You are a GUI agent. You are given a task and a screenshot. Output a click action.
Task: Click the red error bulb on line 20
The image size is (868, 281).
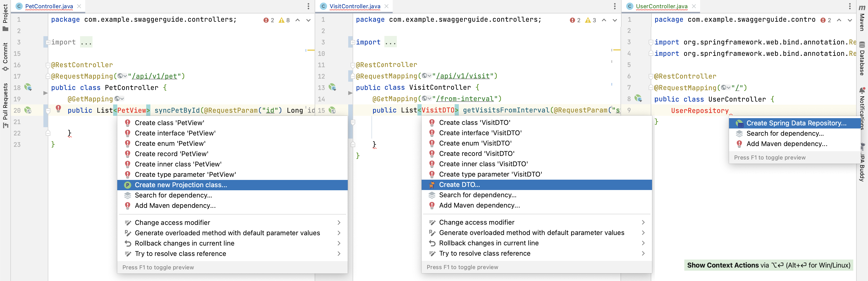[58, 108]
